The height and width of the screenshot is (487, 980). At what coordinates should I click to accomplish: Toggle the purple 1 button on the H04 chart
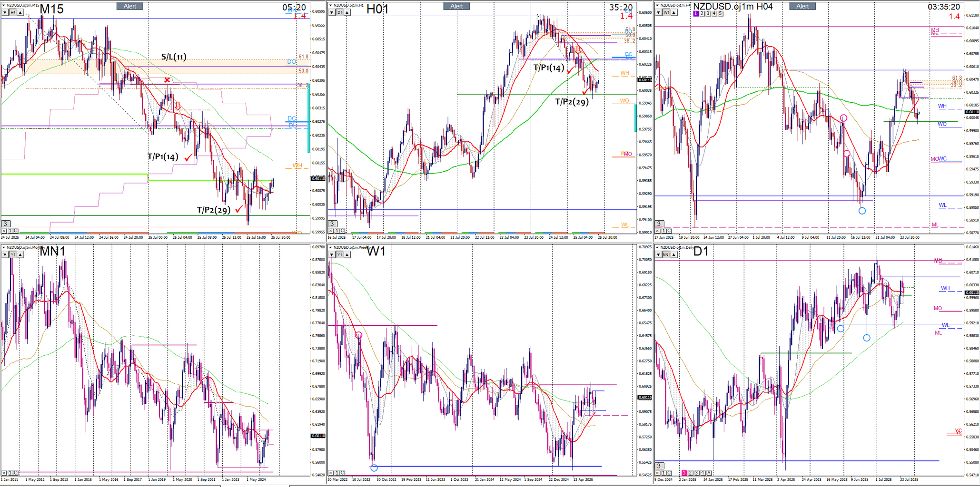[x=696, y=14]
